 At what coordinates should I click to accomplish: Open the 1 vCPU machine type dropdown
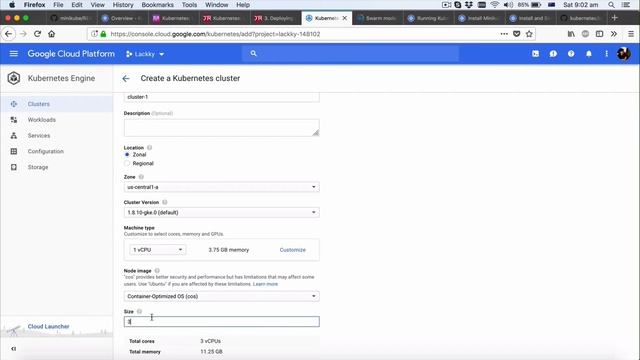(x=158, y=250)
